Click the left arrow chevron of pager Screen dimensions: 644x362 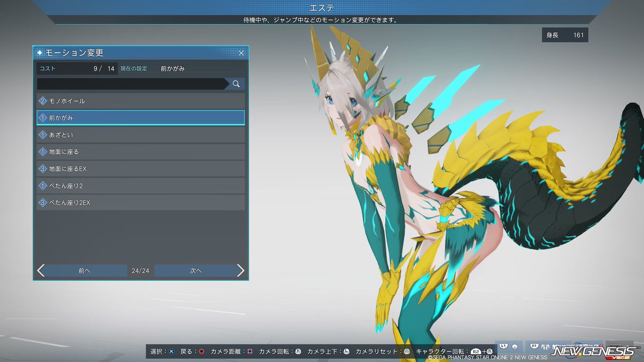(x=41, y=271)
